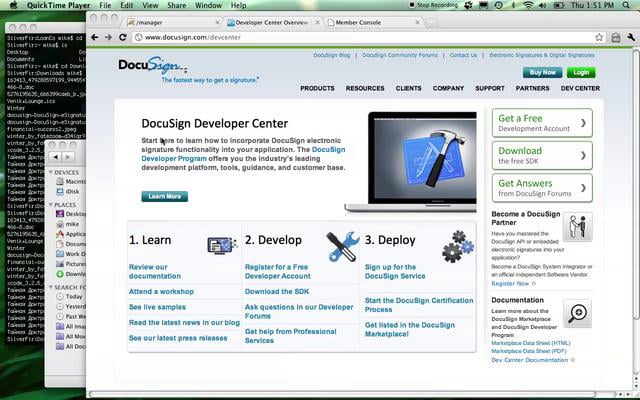Switch to the /manager tab
Viewport: 640px width, 400px height.
[x=171, y=22]
